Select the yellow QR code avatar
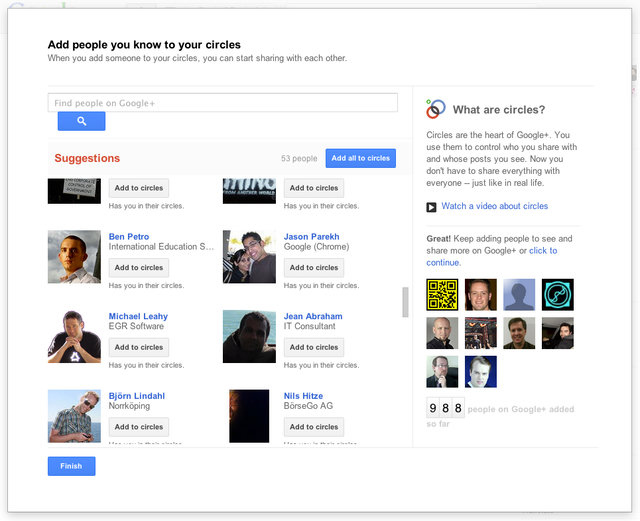Viewport: 640px width, 521px height. 442,294
